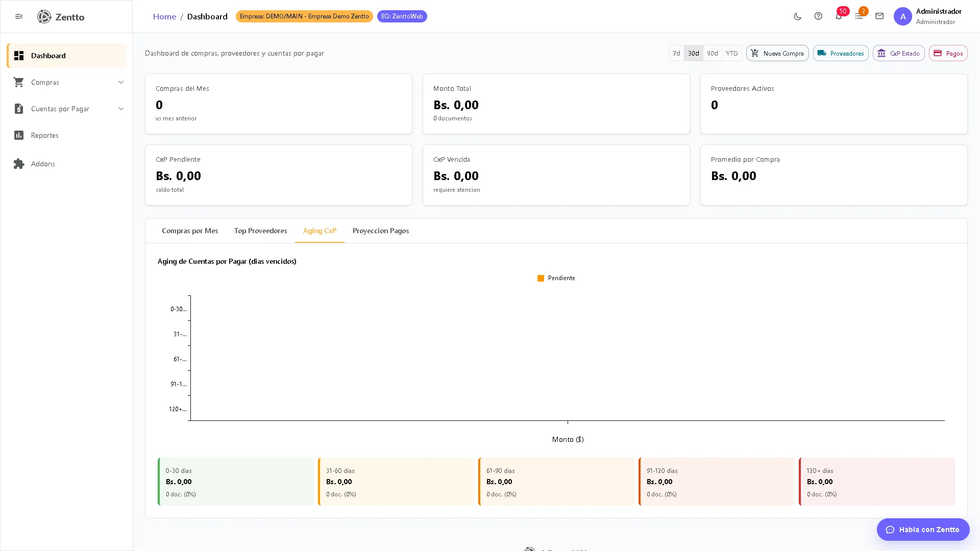Open the Administrator avatar menu
Viewport: 980px width, 551px height.
tap(903, 16)
